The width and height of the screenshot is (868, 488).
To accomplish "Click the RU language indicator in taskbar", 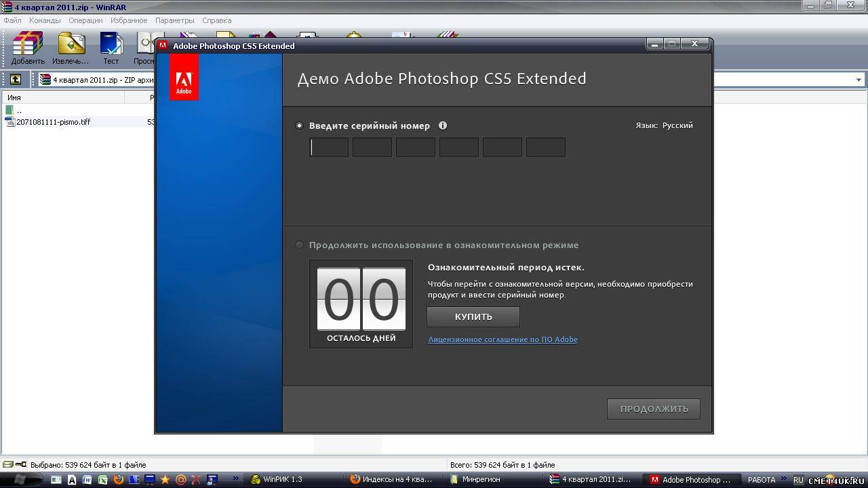I will (798, 480).
